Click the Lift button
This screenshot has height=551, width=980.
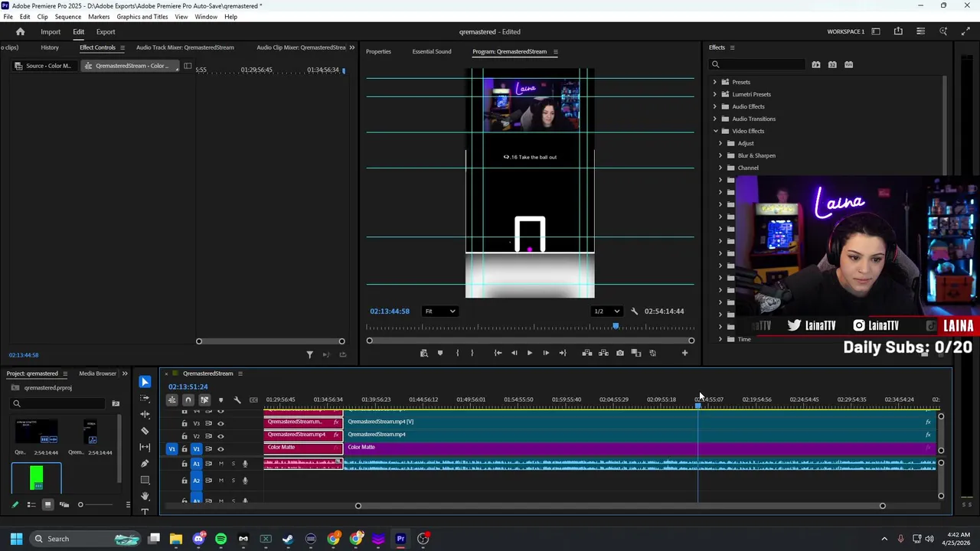click(587, 353)
